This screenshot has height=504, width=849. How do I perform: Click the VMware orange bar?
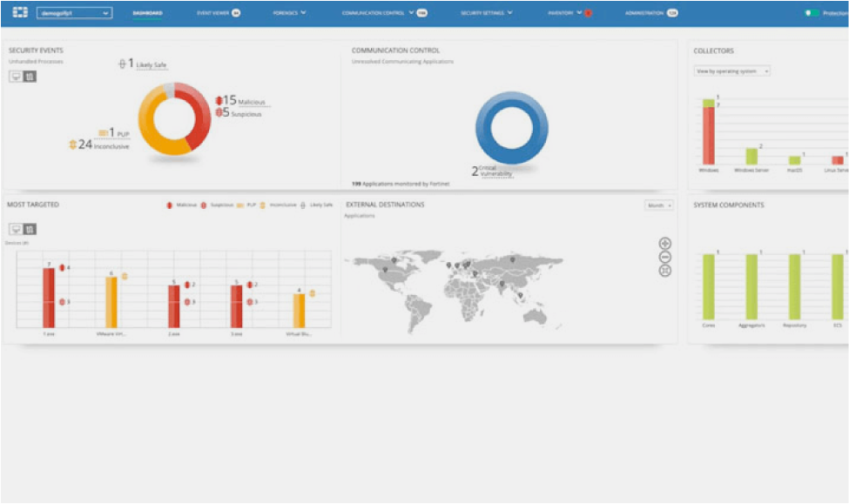111,302
